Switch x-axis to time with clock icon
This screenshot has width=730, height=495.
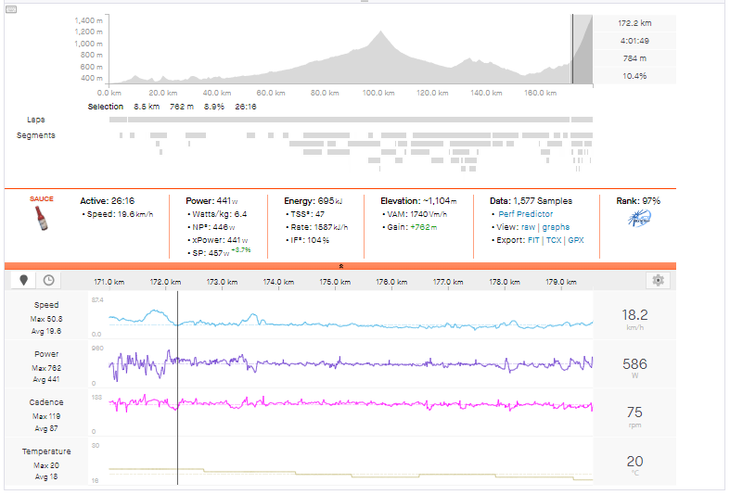point(48,281)
